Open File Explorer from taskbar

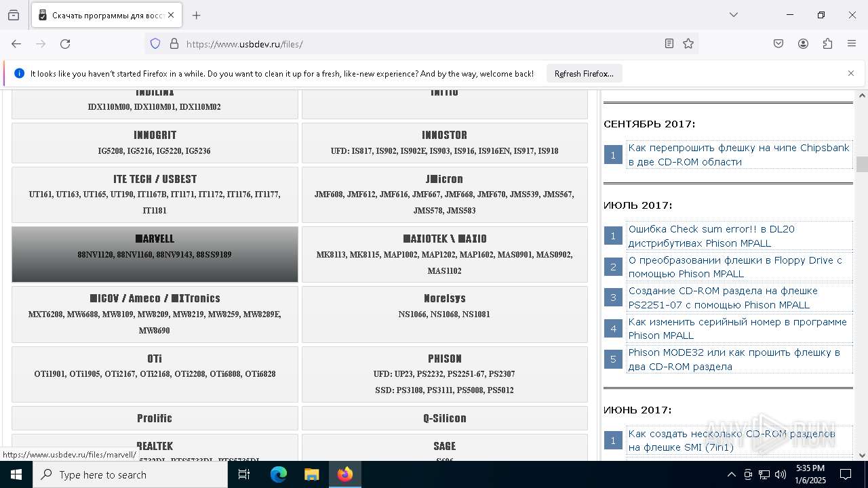pyautogui.click(x=311, y=474)
